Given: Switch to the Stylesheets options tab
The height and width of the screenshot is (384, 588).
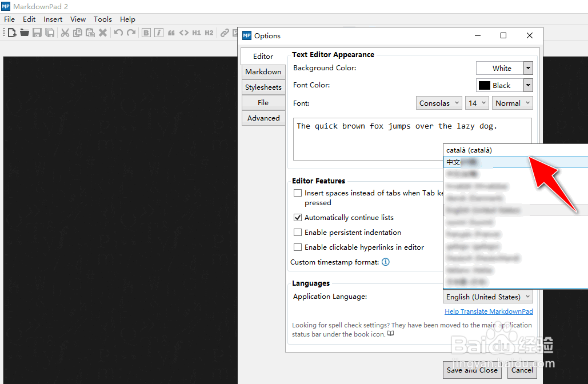Looking at the screenshot, I should (x=263, y=87).
